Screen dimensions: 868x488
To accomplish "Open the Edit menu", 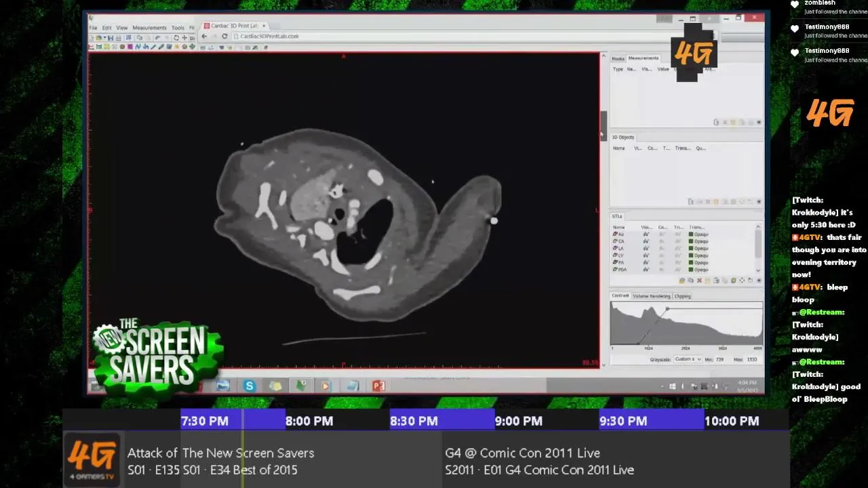I will [107, 28].
